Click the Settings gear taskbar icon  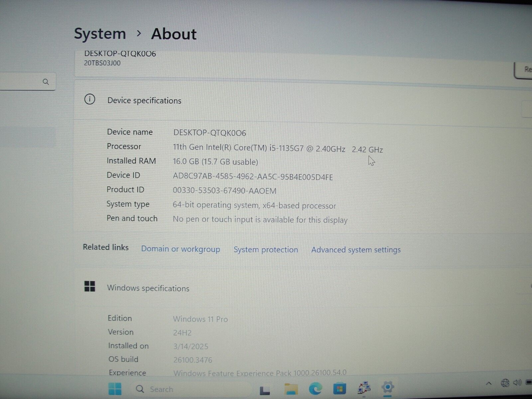click(x=388, y=387)
